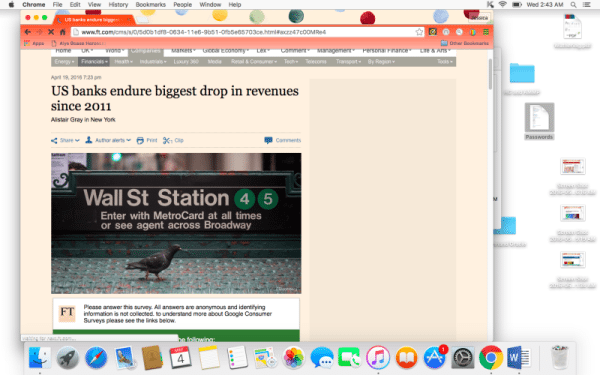The width and height of the screenshot is (600, 375).
Task: Open Microsoft Word in the Dock
Action: click(519, 358)
